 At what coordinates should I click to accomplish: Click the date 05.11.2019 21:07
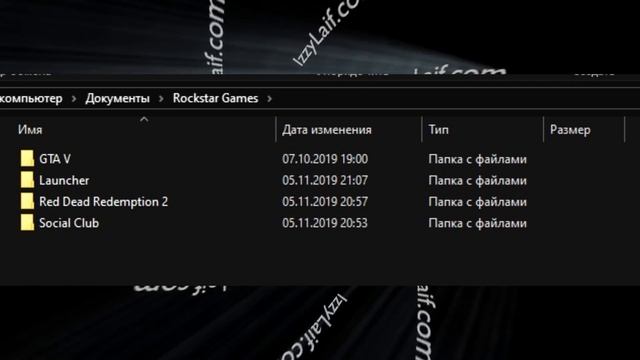tap(325, 180)
